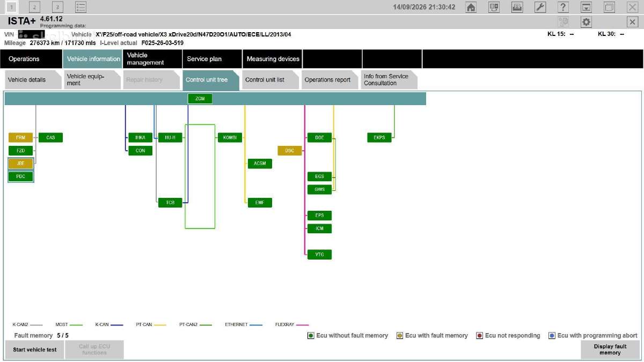The height and width of the screenshot is (362, 644).
Task: Click the Call up ECU functions button
Action: point(94,350)
